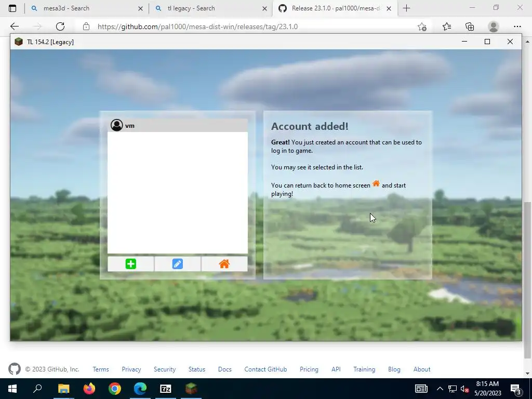Open the About footer link
Screen dimensions: 532x399
(422, 369)
